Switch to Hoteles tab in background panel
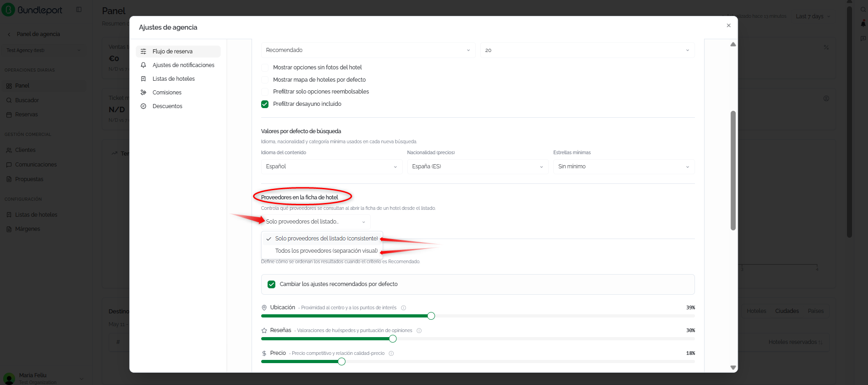 757,311
